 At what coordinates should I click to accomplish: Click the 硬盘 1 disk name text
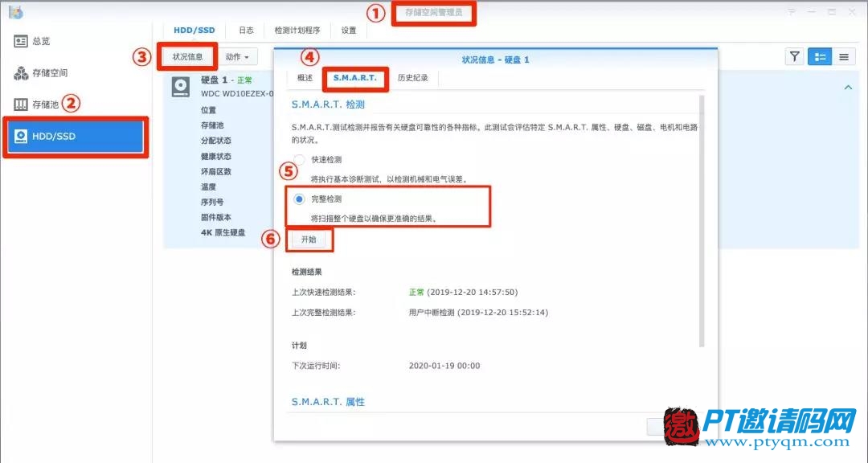coord(214,80)
